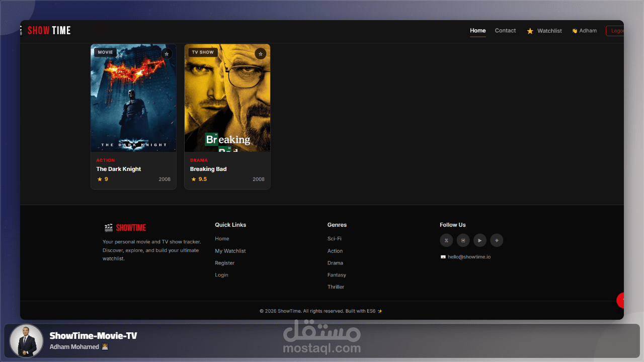Follow the My Watchlist quick link
The image size is (644, 362).
pos(230,251)
